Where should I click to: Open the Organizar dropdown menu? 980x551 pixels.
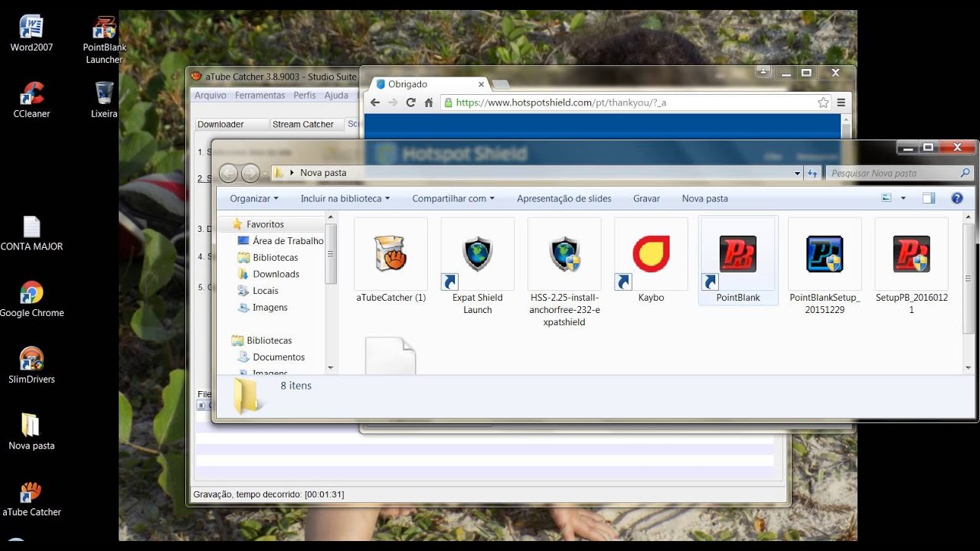tap(254, 198)
